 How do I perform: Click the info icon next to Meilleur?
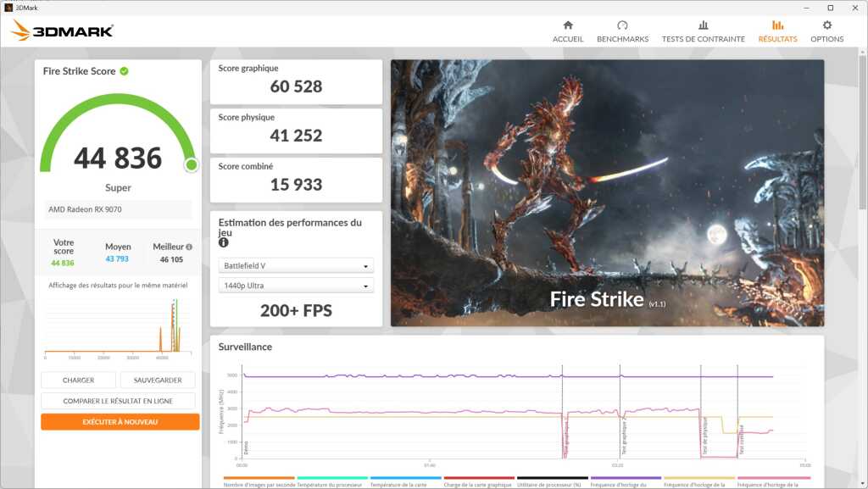[188, 247]
